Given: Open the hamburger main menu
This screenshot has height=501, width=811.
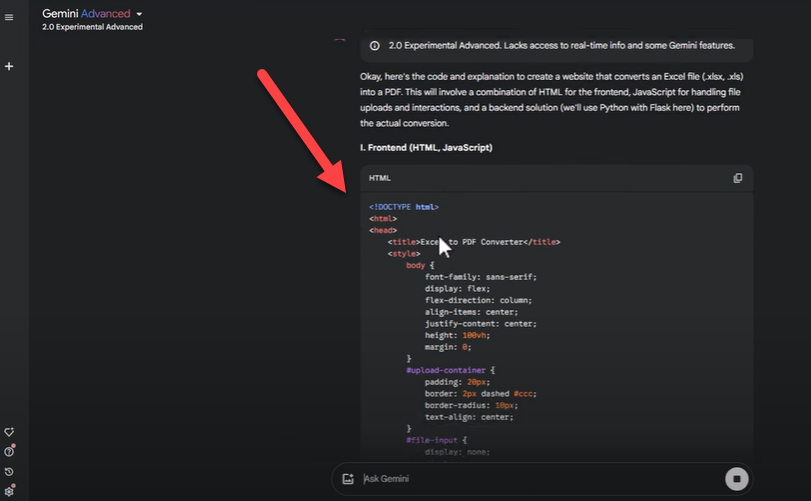Looking at the screenshot, I should point(9,17).
